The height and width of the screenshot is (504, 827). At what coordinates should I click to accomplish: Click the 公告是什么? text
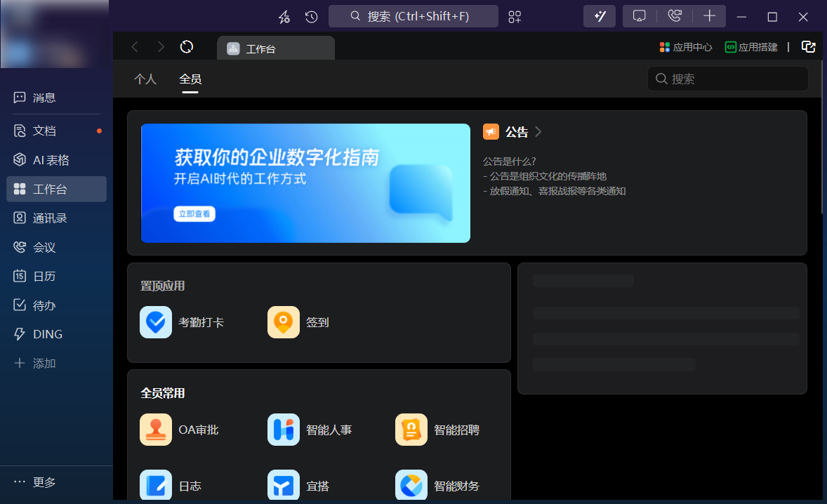[510, 161]
